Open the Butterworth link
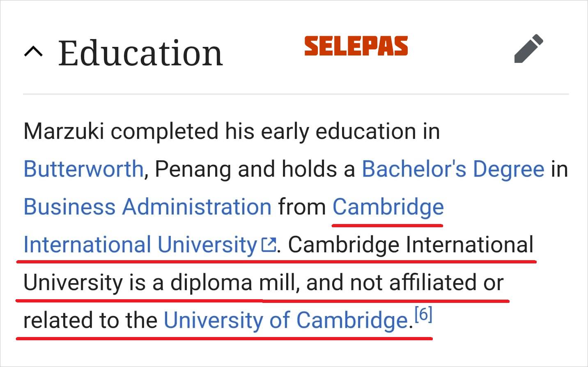Screen dimensions: 588x367 coord(83,169)
